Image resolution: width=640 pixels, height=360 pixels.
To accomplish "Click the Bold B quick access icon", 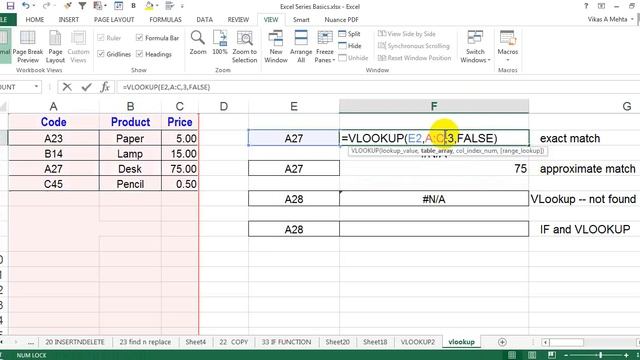I will (133, 6).
